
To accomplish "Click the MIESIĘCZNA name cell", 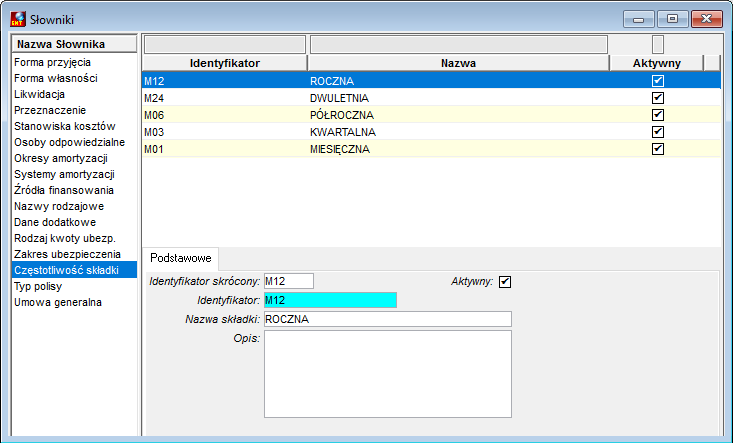I will tap(459, 149).
